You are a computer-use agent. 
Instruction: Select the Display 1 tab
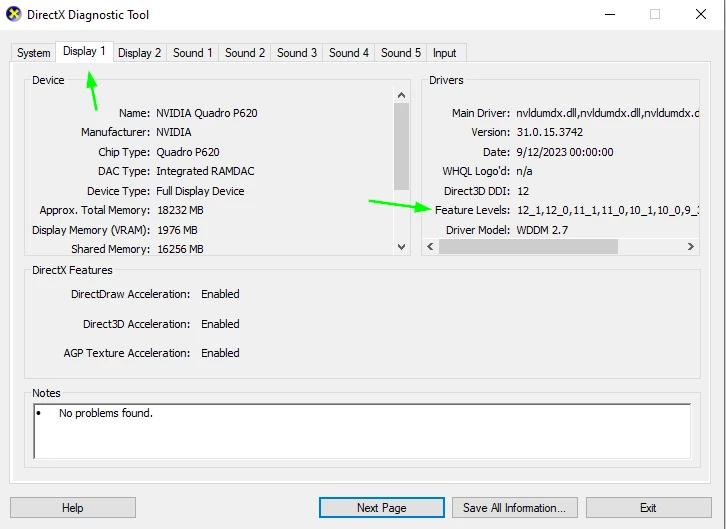84,51
